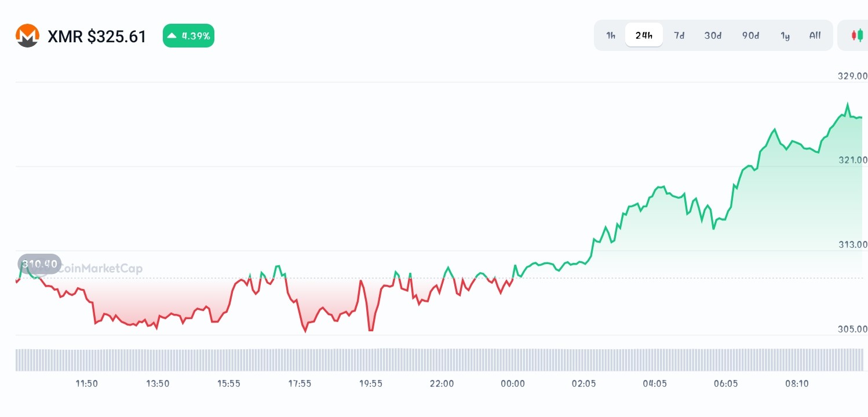The width and height of the screenshot is (868, 417).
Task: Click the 11:50 time axis label
Action: coord(86,383)
